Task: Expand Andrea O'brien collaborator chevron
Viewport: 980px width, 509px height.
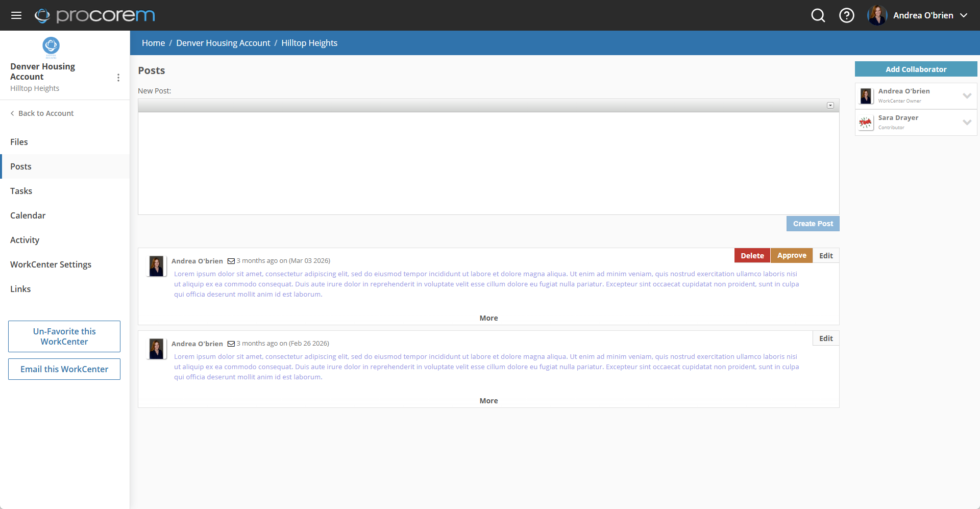Action: click(967, 95)
